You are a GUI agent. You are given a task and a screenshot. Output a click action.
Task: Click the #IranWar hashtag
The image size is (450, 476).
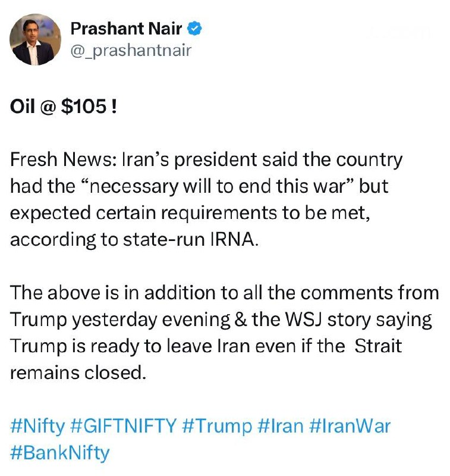[x=353, y=426]
